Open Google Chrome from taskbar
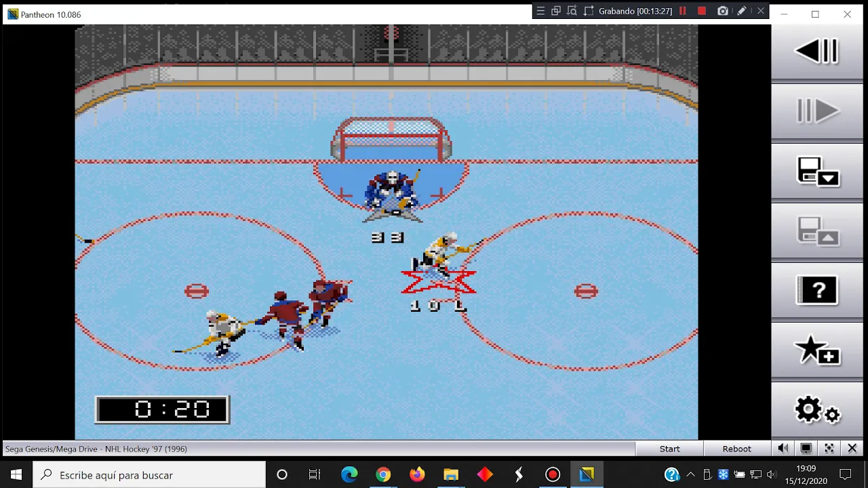This screenshot has width=868, height=488. [x=383, y=474]
